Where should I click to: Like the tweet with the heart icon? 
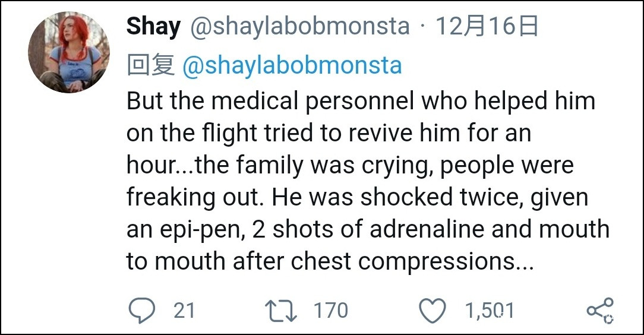click(433, 310)
